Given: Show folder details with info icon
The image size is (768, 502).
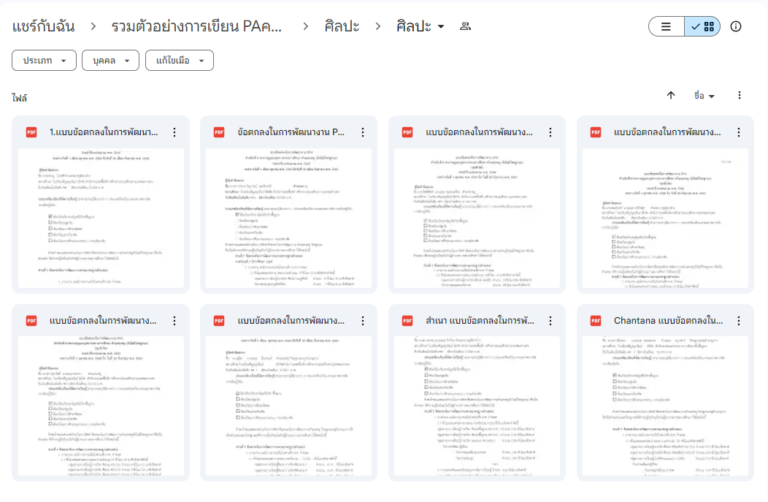Looking at the screenshot, I should click(x=736, y=27).
